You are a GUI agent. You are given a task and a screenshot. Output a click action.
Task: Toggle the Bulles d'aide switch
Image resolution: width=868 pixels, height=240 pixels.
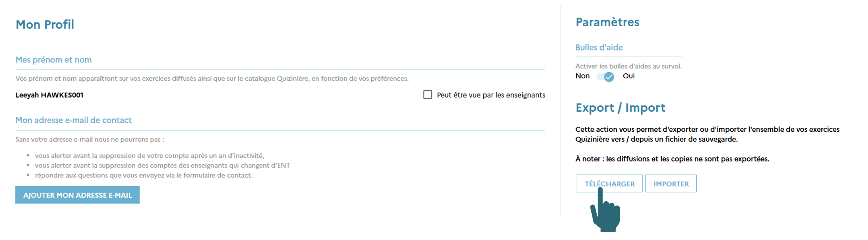(x=605, y=76)
